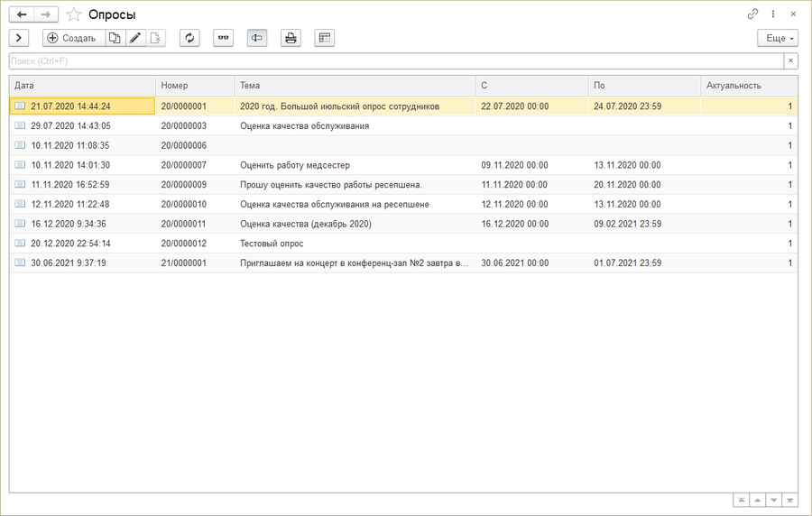The width and height of the screenshot is (812, 516).
Task: Sort by the Актуальность column header
Action: pos(748,86)
